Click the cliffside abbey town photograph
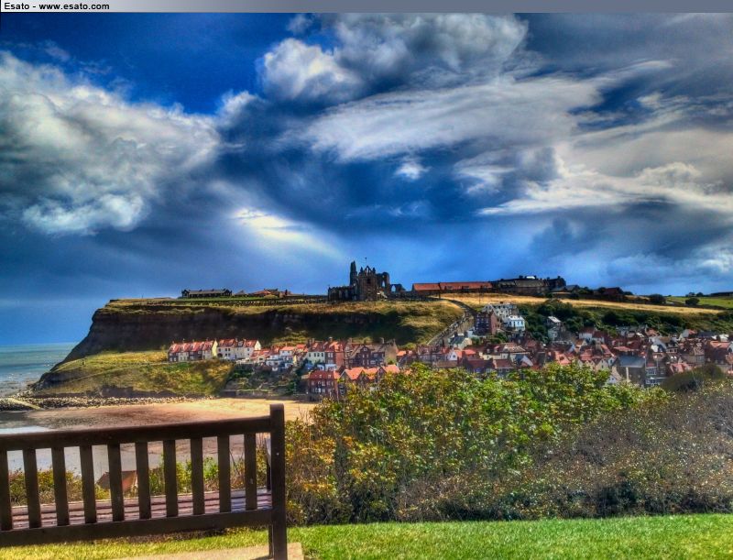Image resolution: width=733 pixels, height=560 pixels. 366,286
